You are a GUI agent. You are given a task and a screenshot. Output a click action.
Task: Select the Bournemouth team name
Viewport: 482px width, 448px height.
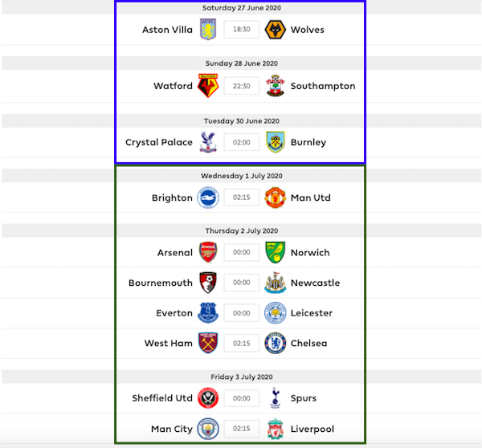point(161,283)
